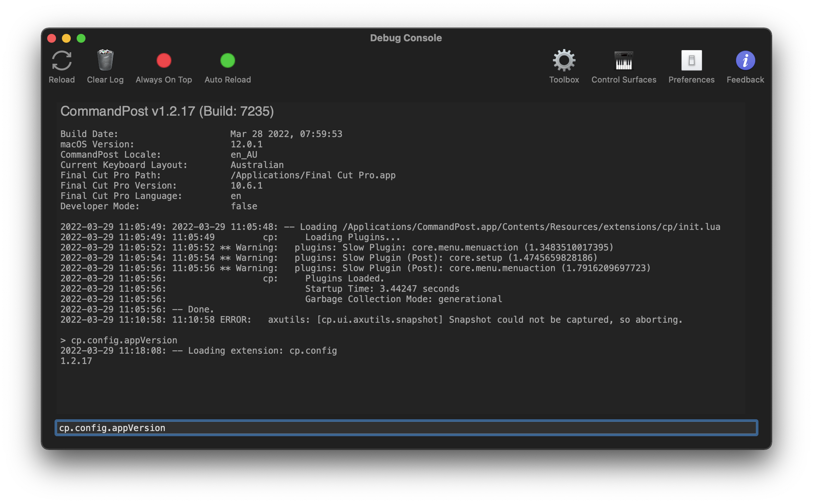This screenshot has width=813, height=504.
Task: Click the Final Cut Pro path value
Action: coord(313,175)
